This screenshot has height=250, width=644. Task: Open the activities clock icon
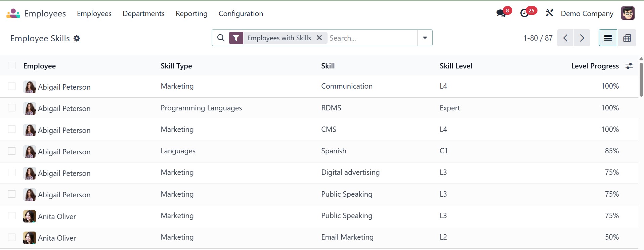524,13
